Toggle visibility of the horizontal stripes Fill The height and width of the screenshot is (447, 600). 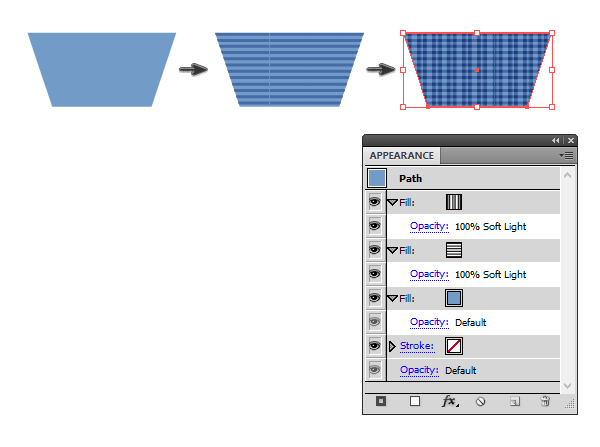(x=375, y=249)
